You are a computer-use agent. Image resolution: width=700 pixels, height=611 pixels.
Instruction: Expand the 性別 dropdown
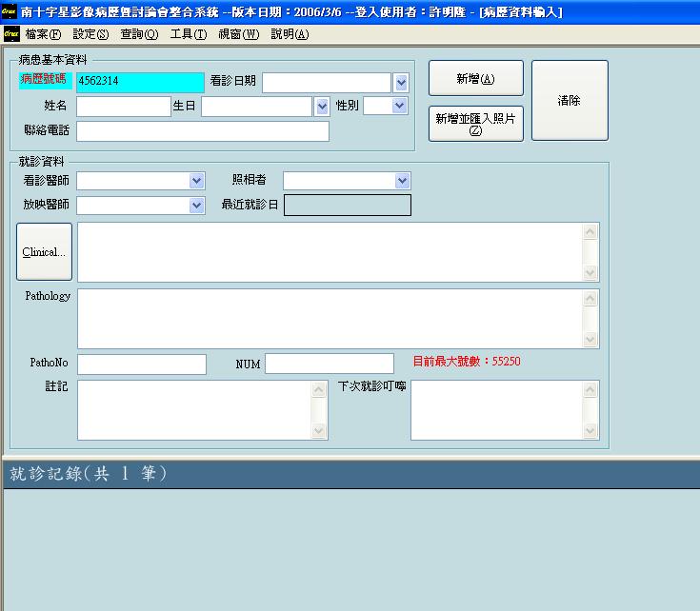[400, 106]
